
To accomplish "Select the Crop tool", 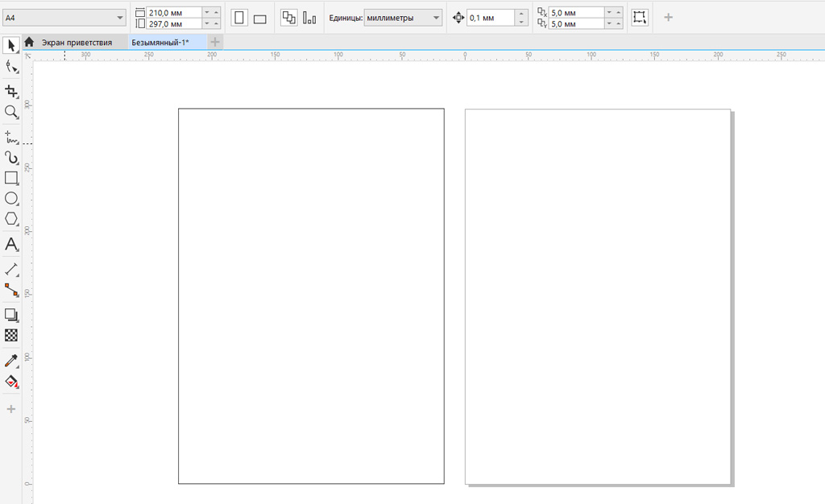I will (11, 91).
